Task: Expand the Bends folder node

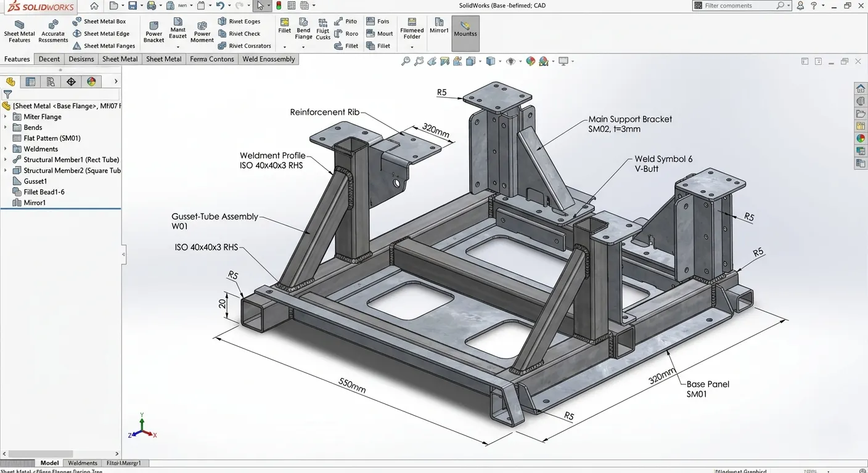Action: click(x=6, y=127)
